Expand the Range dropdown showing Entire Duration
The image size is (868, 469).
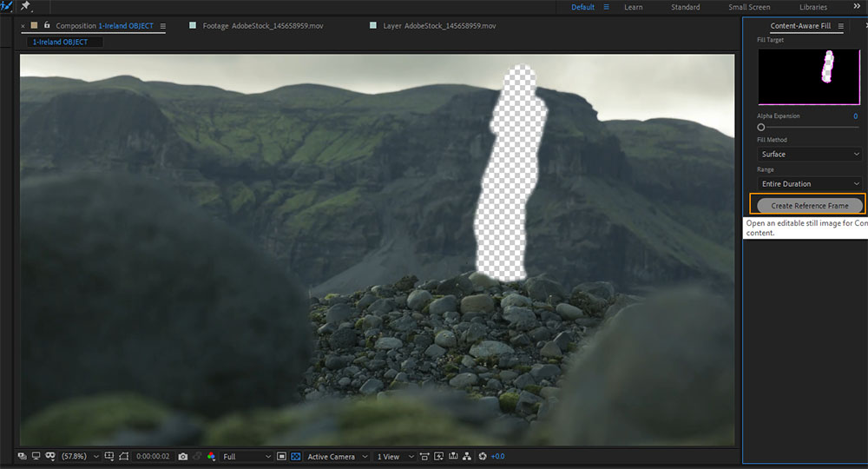[809, 184]
